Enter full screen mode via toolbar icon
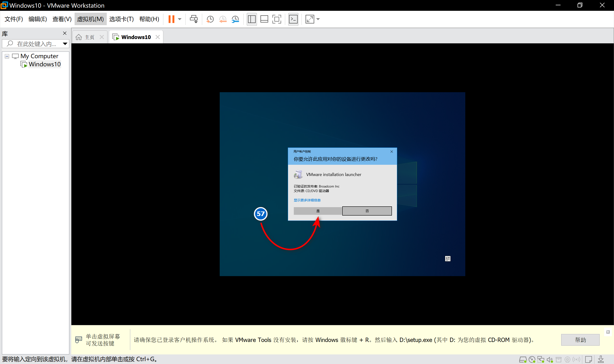614x364 pixels. pos(277,19)
